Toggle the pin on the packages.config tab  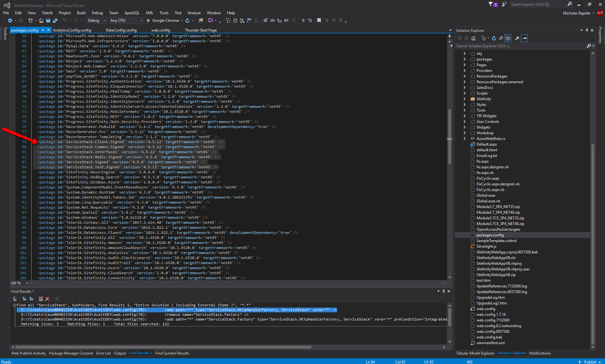point(43,30)
